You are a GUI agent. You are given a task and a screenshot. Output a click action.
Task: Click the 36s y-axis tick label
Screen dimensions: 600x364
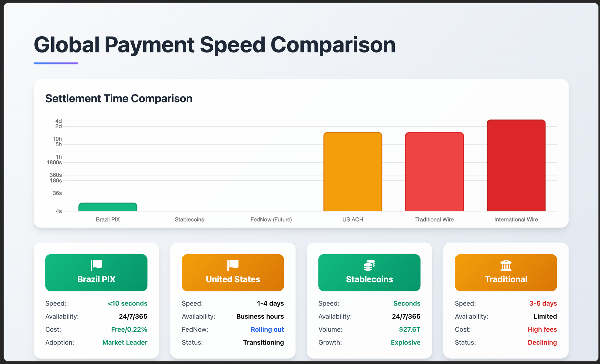tap(57, 193)
